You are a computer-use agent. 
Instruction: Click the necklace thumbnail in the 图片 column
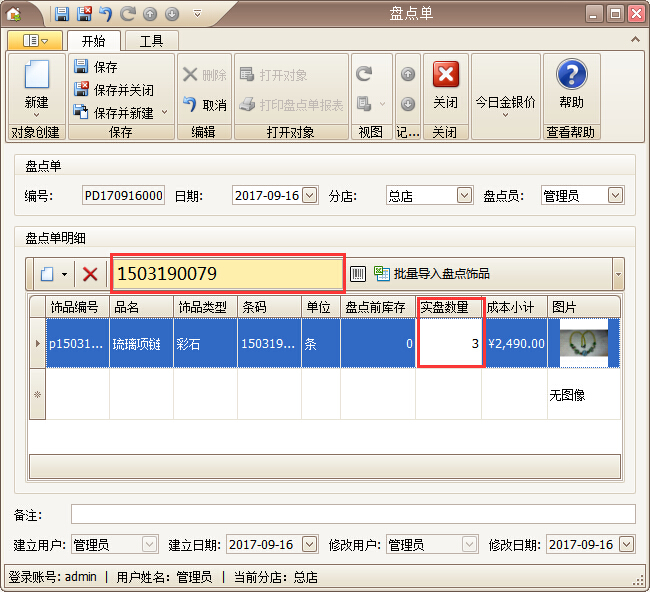pos(583,342)
